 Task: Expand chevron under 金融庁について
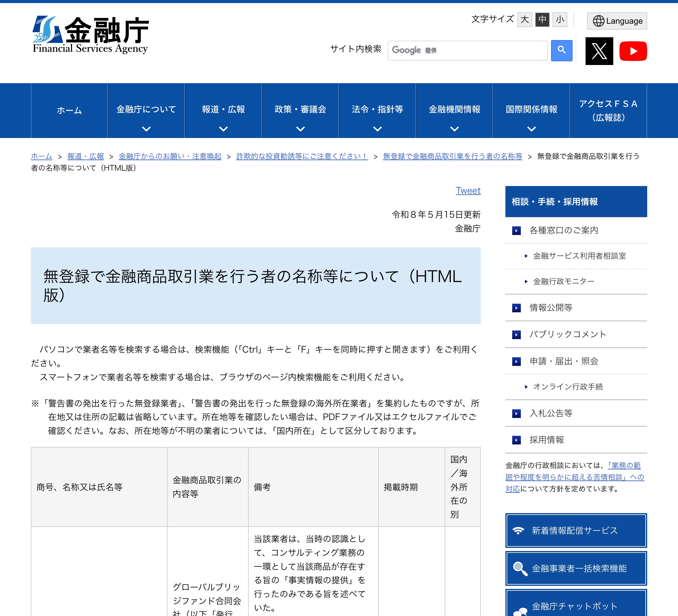click(x=146, y=129)
